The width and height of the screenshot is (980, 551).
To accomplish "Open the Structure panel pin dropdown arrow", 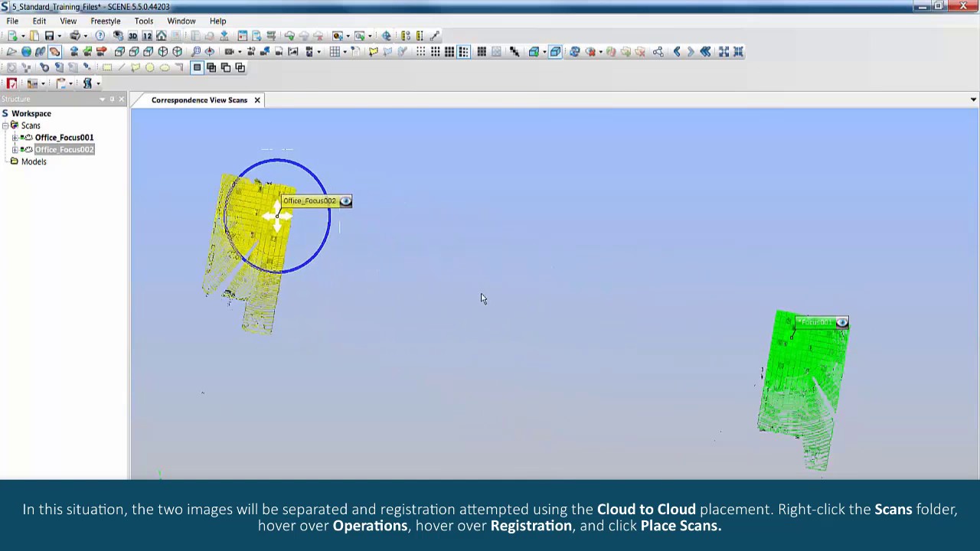I will click(x=102, y=99).
